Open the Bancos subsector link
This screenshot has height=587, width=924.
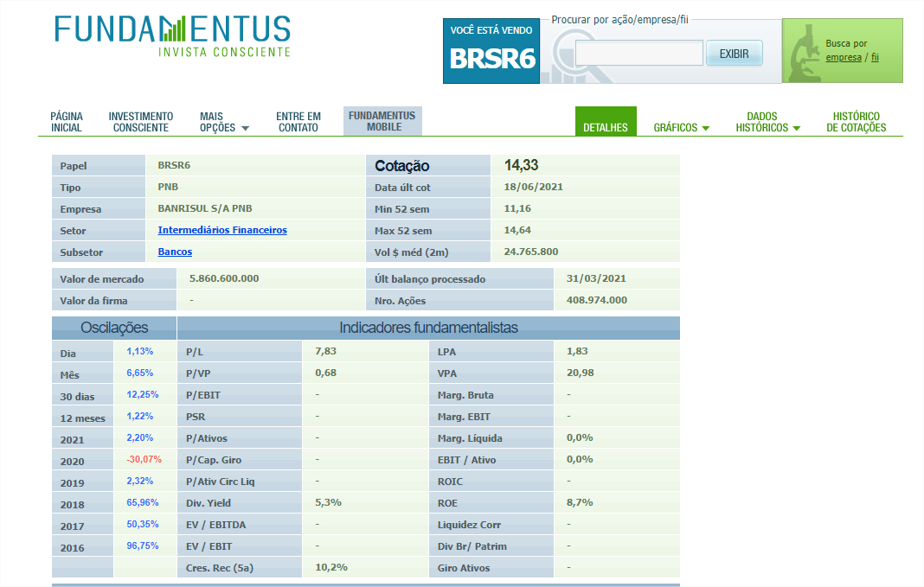click(x=175, y=252)
